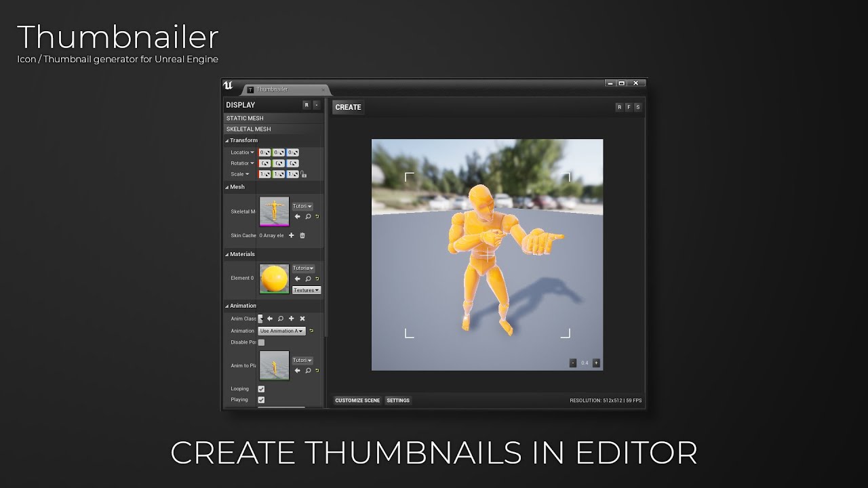
Task: Switch to STATIC MESH mode
Action: (x=274, y=118)
